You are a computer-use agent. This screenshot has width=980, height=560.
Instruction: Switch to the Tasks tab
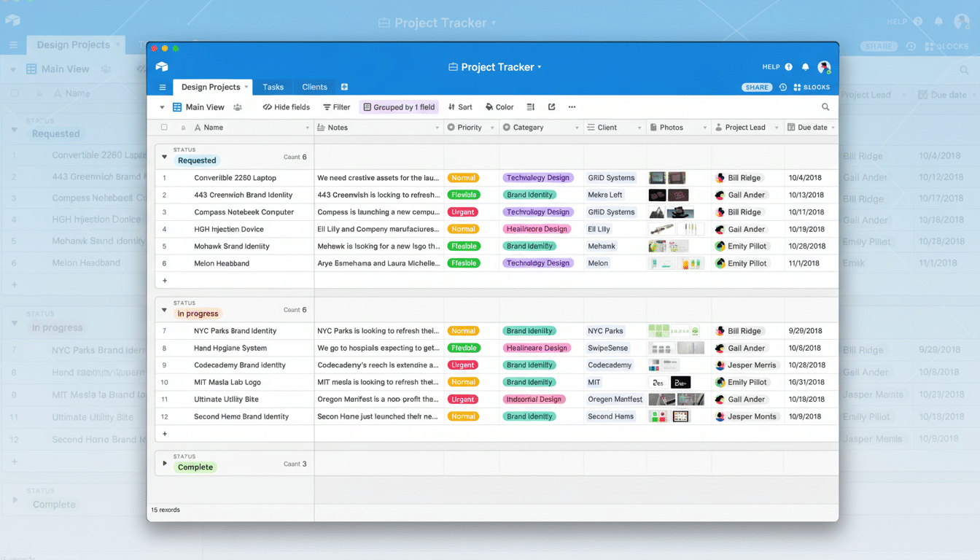pos(273,87)
